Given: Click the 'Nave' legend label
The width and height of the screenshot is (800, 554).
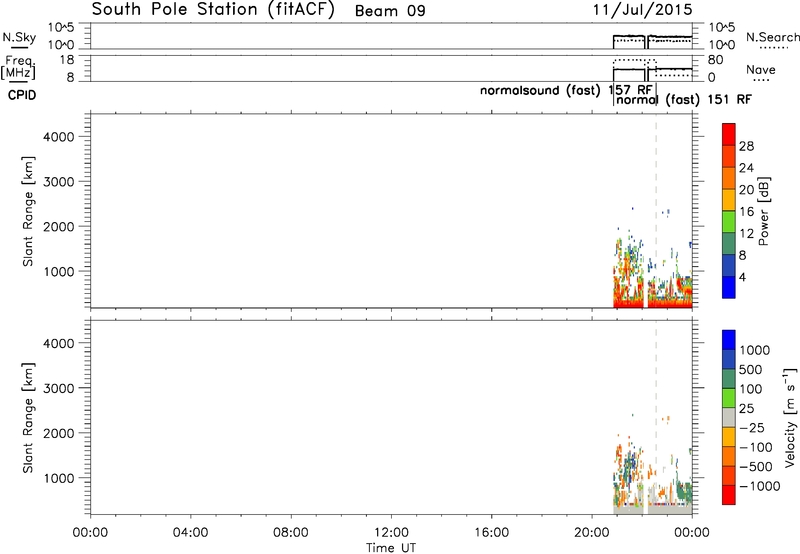Looking at the screenshot, I should pos(761,69).
